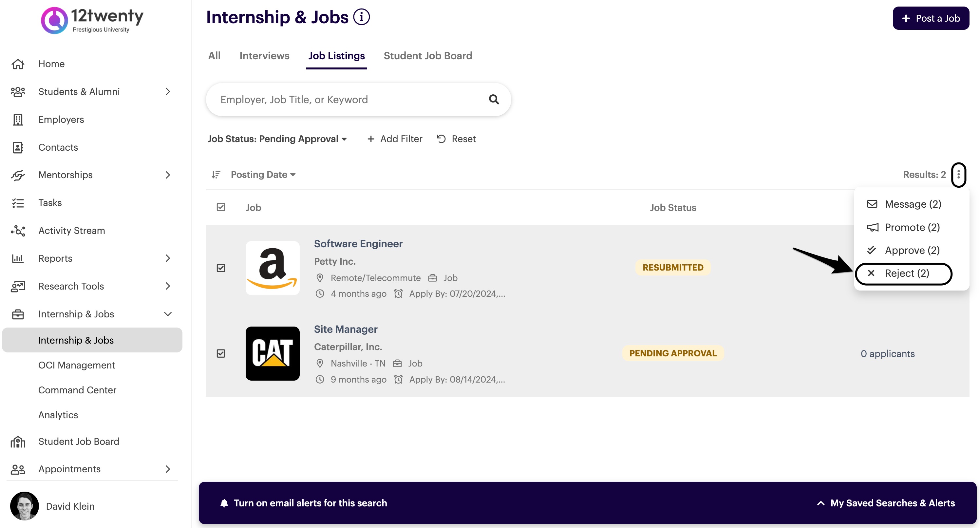This screenshot has width=980, height=528.
Task: Click the Post a Job button
Action: pyautogui.click(x=931, y=18)
